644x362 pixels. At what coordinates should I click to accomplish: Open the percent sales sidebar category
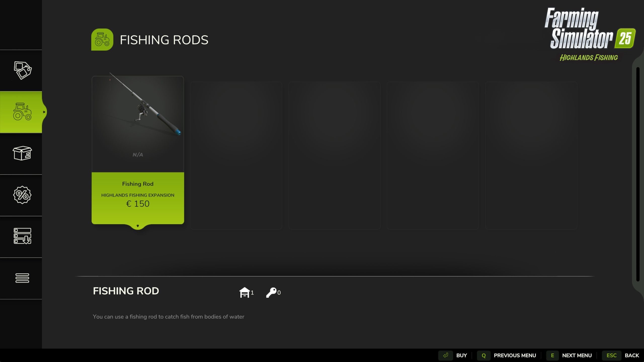(22, 195)
